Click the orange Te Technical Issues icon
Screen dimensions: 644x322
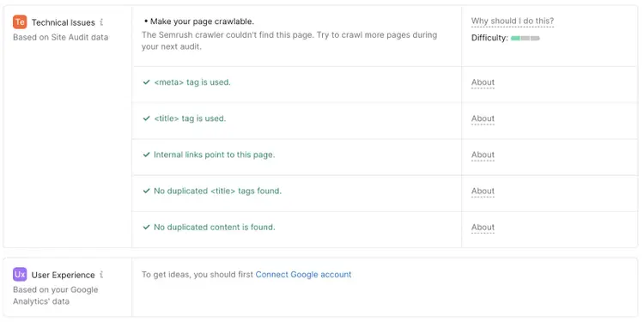tap(20, 22)
